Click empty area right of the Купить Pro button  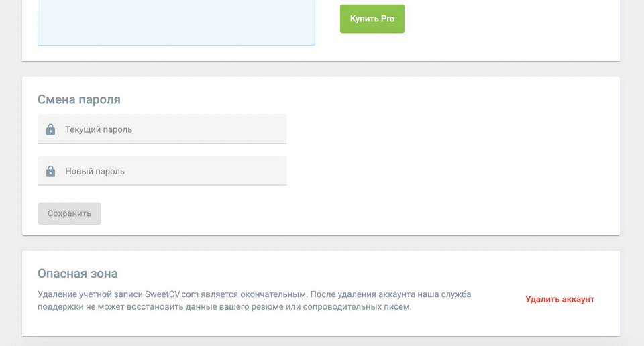[x=509, y=19]
